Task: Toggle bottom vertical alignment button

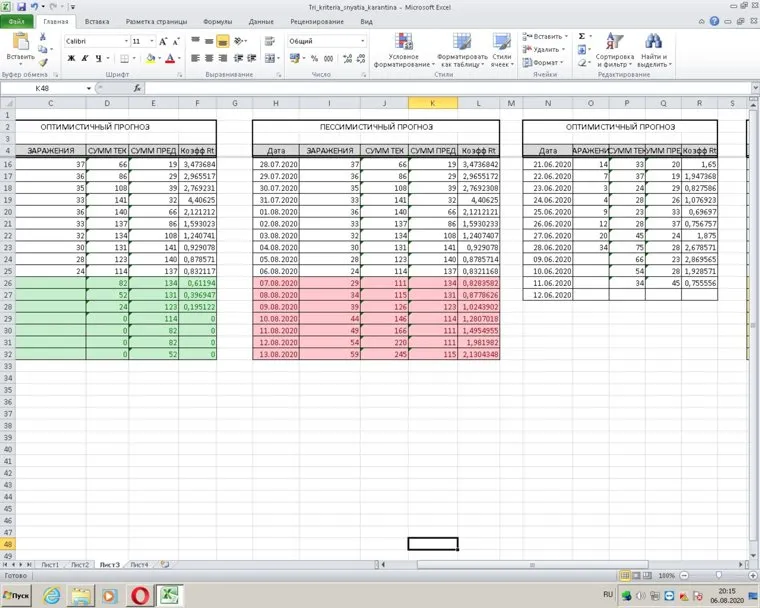Action: (222, 41)
